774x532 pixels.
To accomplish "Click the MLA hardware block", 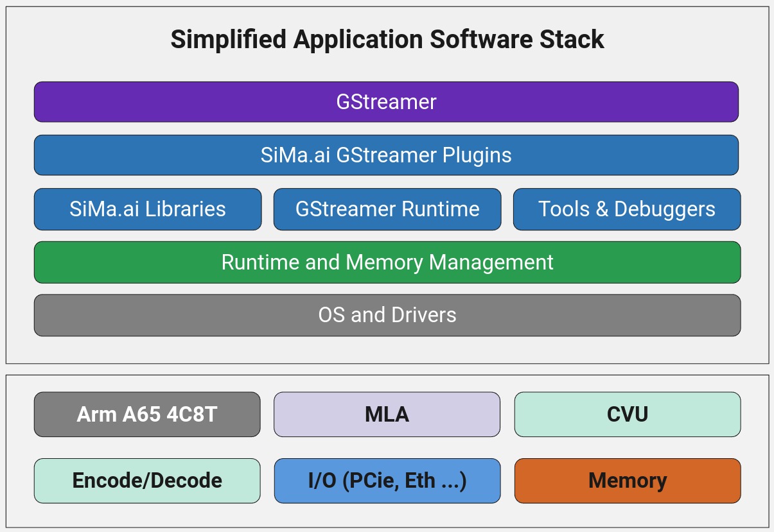I will tap(387, 414).
